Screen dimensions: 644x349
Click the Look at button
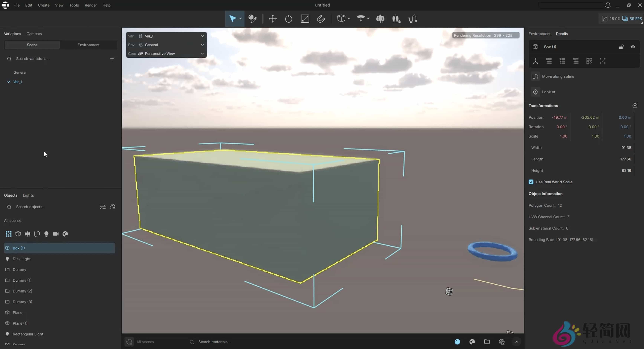click(549, 92)
